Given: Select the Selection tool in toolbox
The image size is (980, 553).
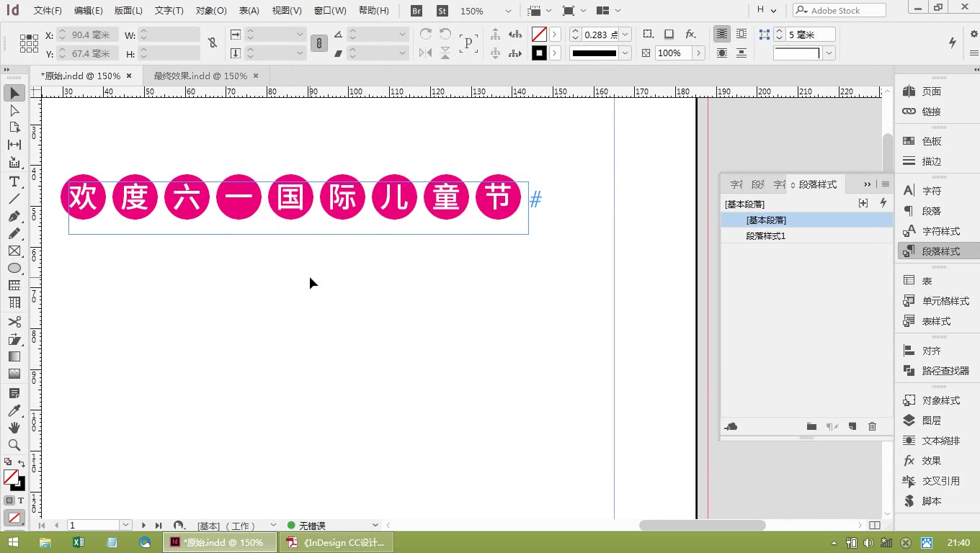Looking at the screenshot, I should point(14,93).
